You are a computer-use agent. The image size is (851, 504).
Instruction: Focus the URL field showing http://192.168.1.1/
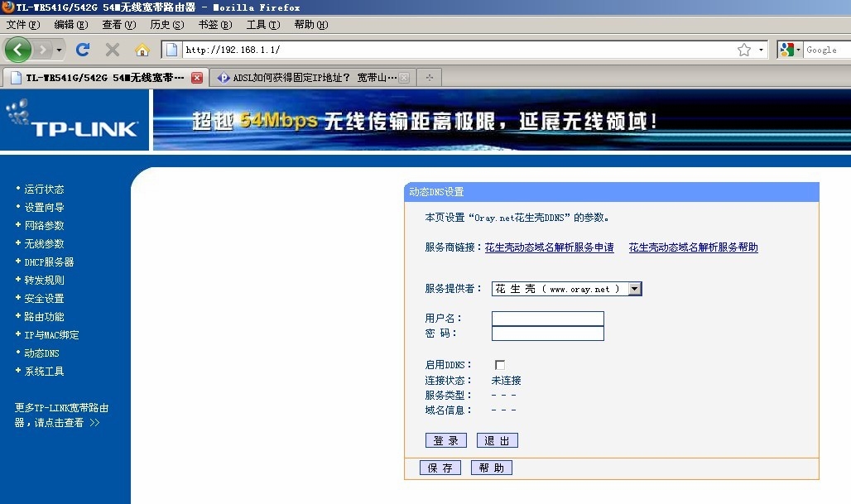tap(458, 50)
